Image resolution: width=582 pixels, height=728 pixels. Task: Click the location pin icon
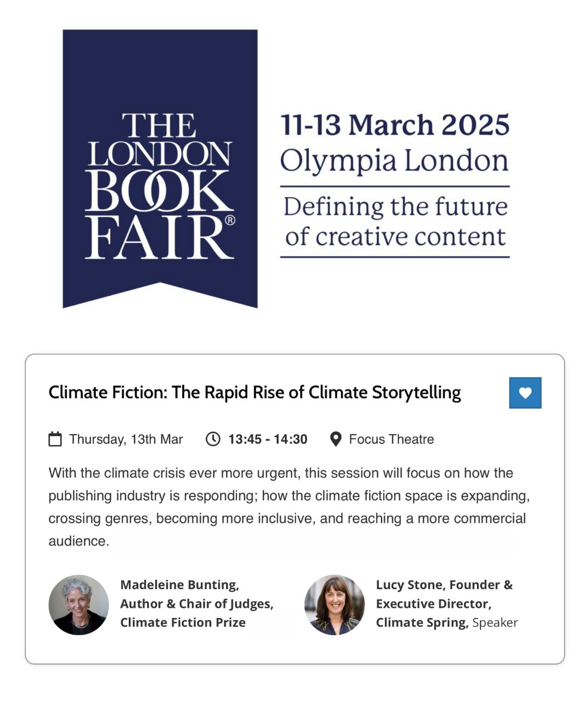335,439
